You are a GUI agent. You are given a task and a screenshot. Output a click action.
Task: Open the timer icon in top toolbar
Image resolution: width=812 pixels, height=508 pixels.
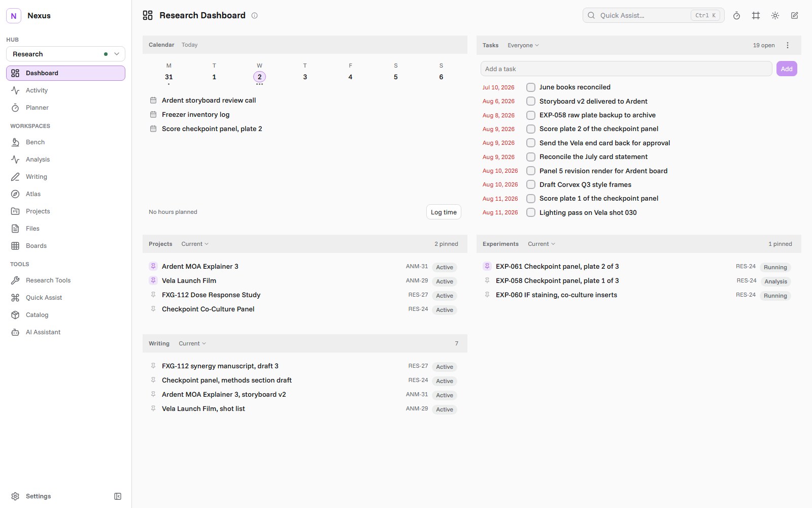click(x=736, y=16)
